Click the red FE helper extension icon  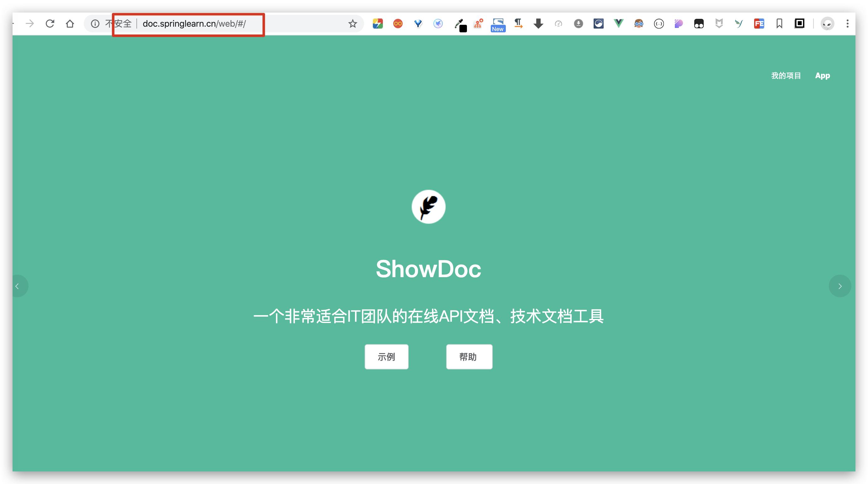pos(759,24)
